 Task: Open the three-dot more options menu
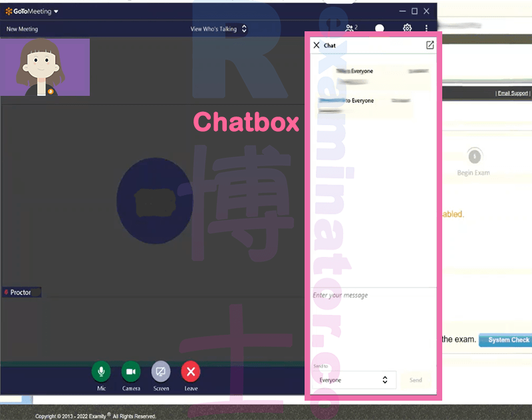tap(426, 28)
